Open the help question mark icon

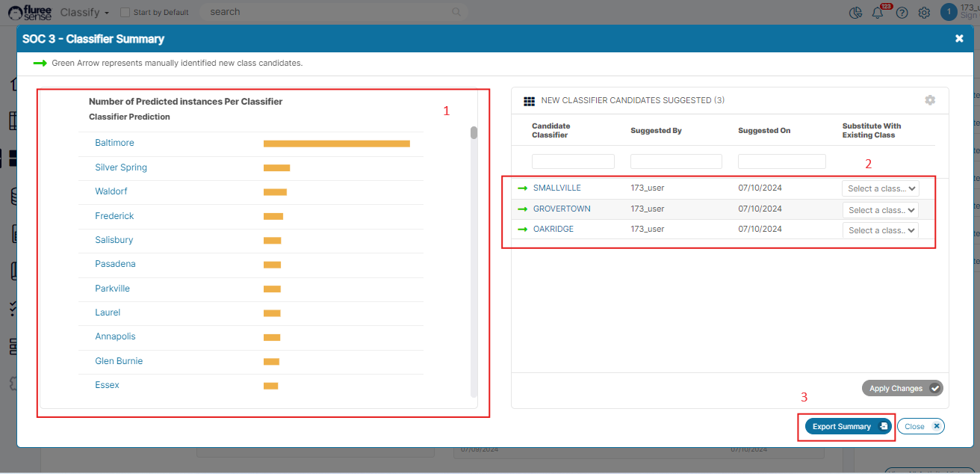click(x=902, y=13)
